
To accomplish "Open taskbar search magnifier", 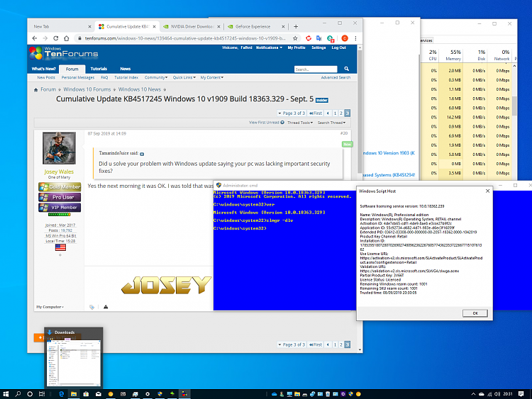I will tap(18, 394).
